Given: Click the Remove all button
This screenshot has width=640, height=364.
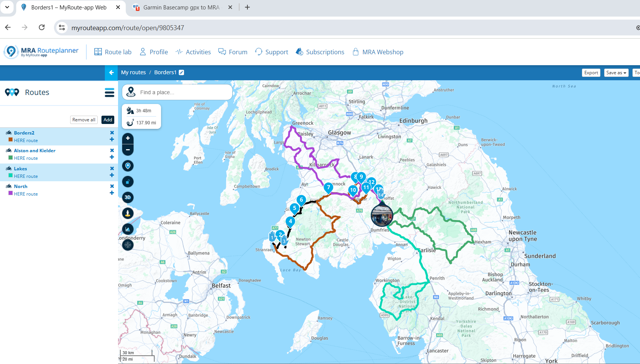Looking at the screenshot, I should [x=84, y=120].
